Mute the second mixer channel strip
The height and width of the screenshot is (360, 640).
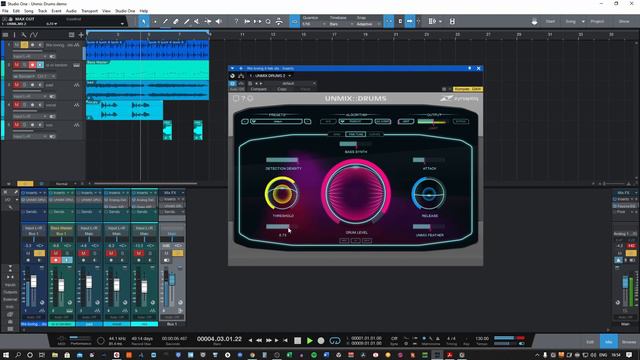point(56,253)
